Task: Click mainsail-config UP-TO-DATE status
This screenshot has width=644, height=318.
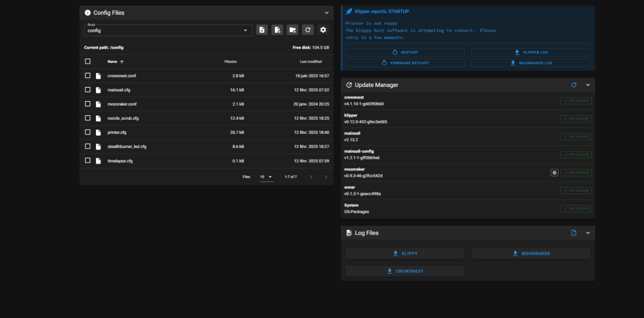Action: pos(576,154)
